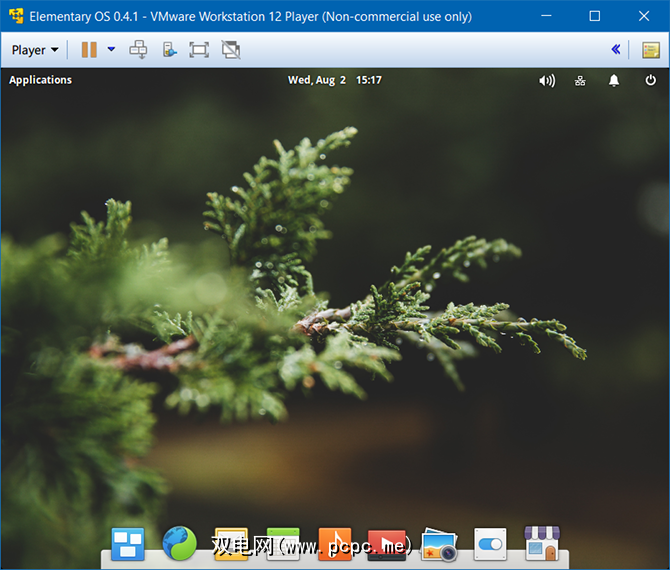Viewport: 670px width, 570px height.
Task: Open the VMware notes/message log icon
Action: pos(650,50)
